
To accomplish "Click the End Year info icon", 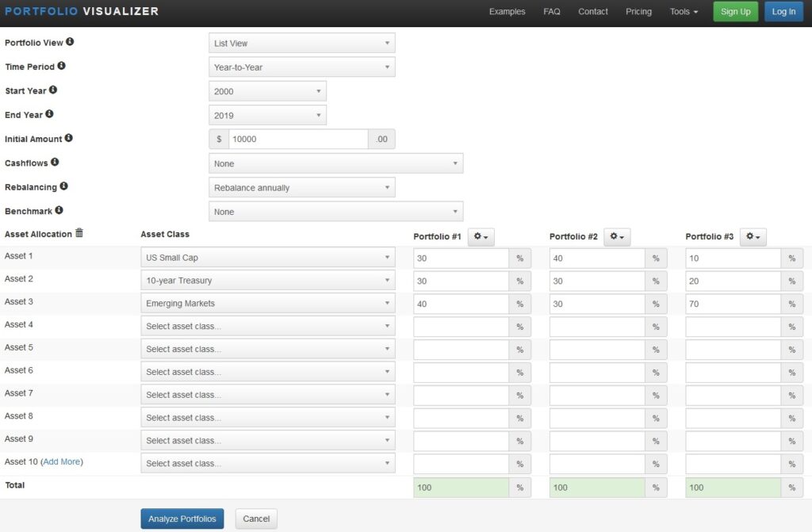I will [49, 113].
